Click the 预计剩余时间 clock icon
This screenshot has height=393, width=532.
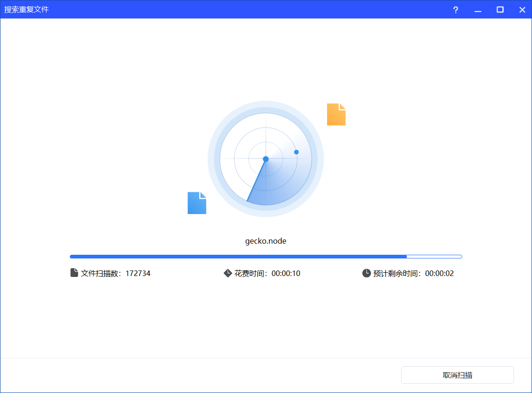[366, 273]
